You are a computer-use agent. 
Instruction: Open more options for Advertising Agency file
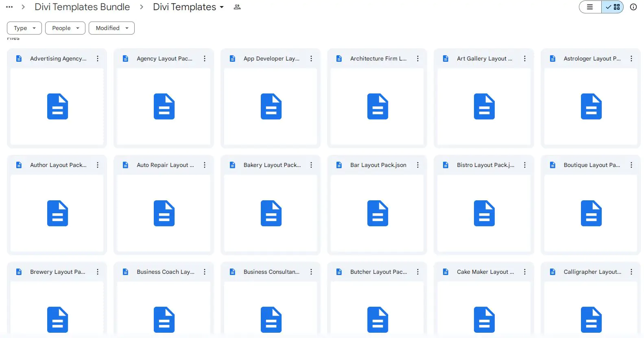point(98,58)
